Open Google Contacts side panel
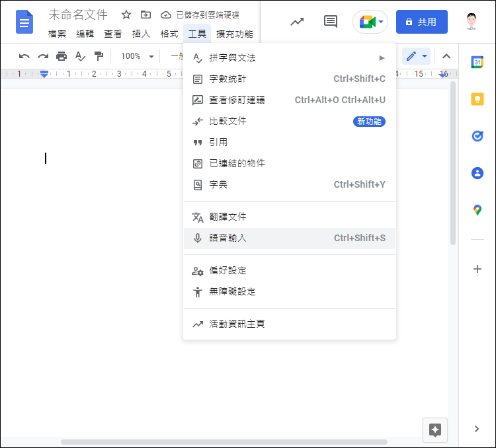This screenshot has width=496, height=448. (x=477, y=173)
